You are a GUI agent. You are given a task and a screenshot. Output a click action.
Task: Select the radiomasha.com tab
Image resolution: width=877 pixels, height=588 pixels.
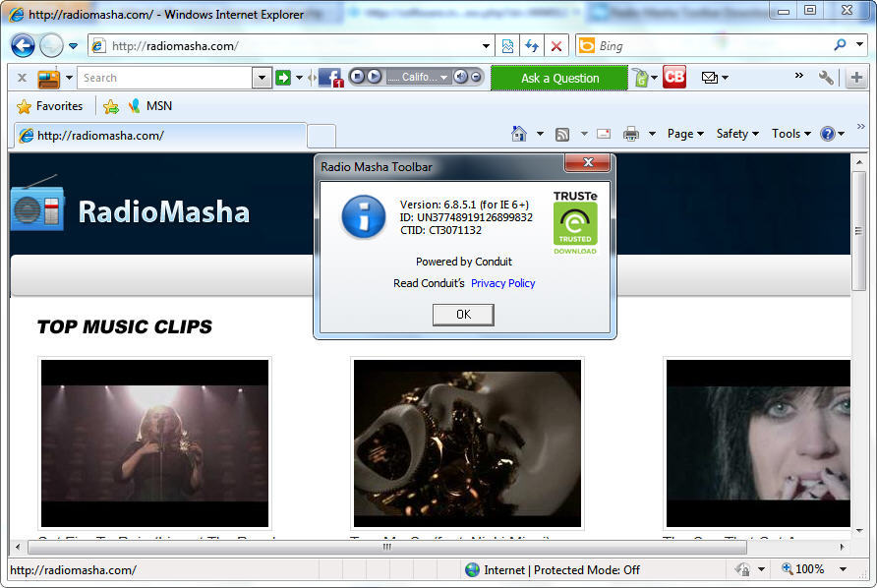(159, 136)
